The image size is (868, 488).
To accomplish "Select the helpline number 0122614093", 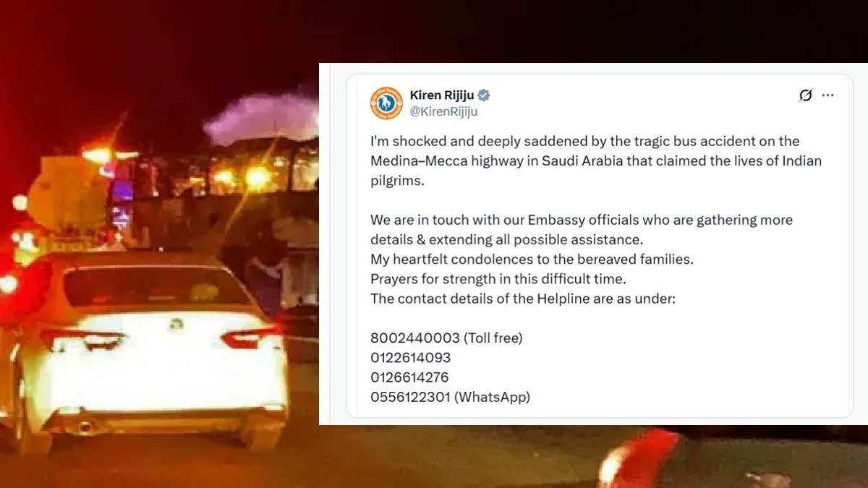I will (x=411, y=358).
